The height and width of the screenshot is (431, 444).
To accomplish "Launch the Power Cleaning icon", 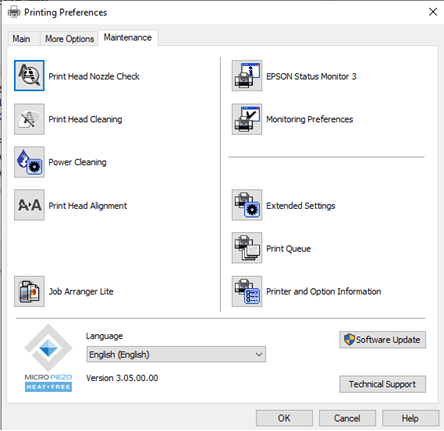I will (x=29, y=162).
